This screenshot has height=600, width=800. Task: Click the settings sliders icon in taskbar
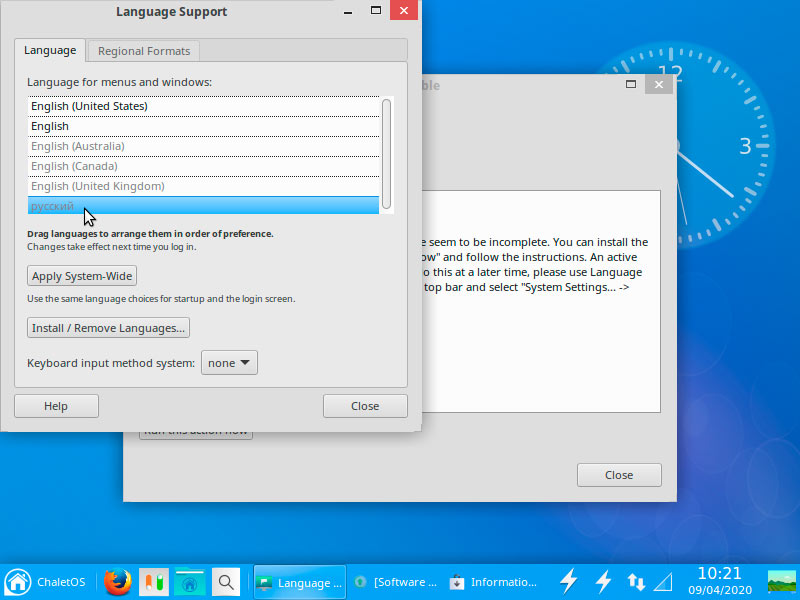click(154, 582)
